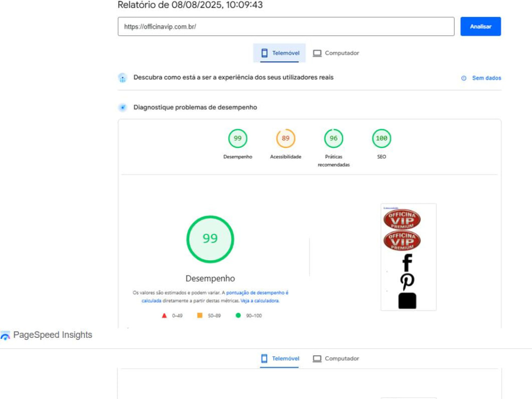Click 'Descubra como está a ser a experiência' heading
532x399 pixels.
coord(234,77)
